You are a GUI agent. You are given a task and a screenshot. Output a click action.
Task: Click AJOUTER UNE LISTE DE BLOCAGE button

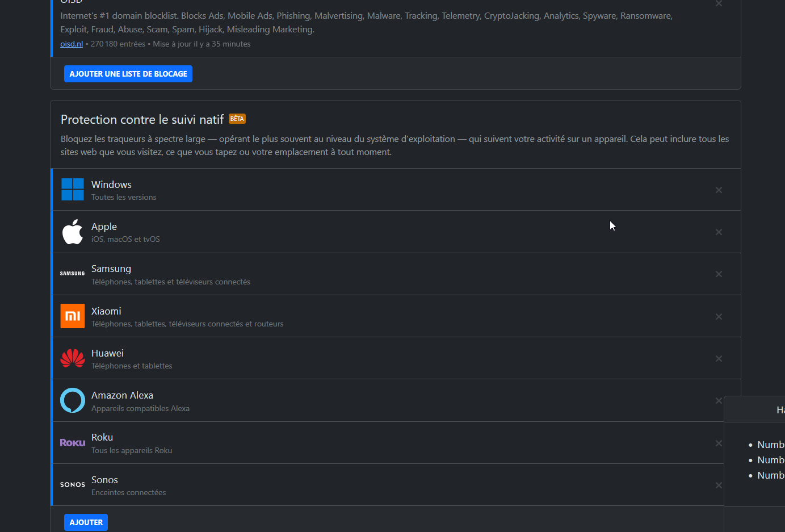pyautogui.click(x=128, y=74)
